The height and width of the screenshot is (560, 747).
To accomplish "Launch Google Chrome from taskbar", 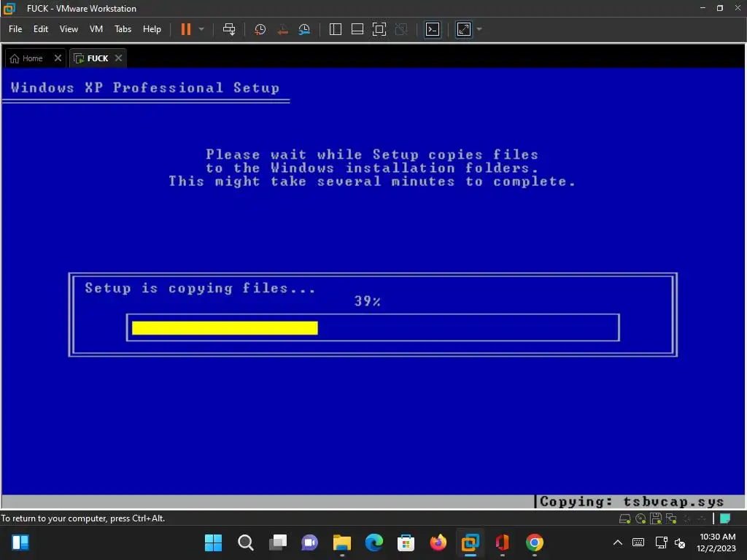I will pyautogui.click(x=535, y=542).
